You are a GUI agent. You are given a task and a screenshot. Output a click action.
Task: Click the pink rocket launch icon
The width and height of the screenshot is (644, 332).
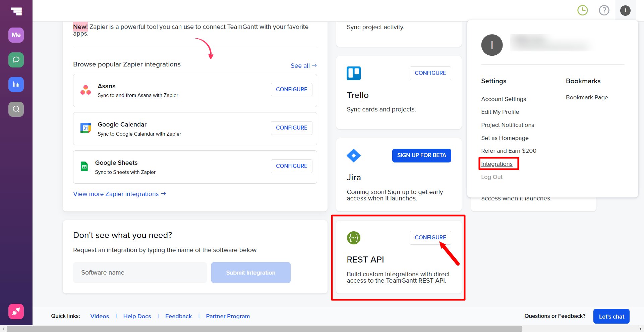click(x=16, y=312)
